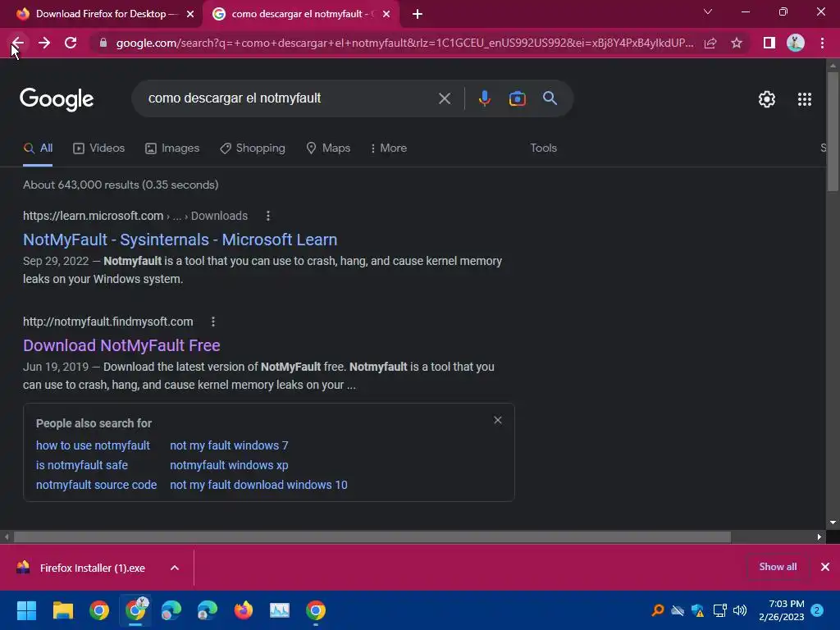Image resolution: width=840 pixels, height=630 pixels.
Task: Select the All results tab
Action: tap(38, 148)
